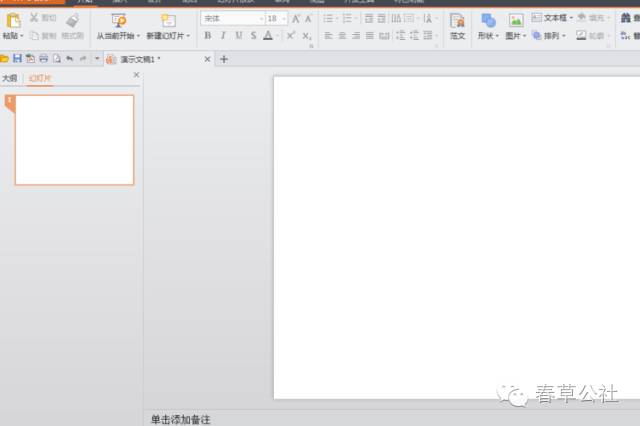Center align text
This screenshot has width=640, height=426.
coord(342,36)
